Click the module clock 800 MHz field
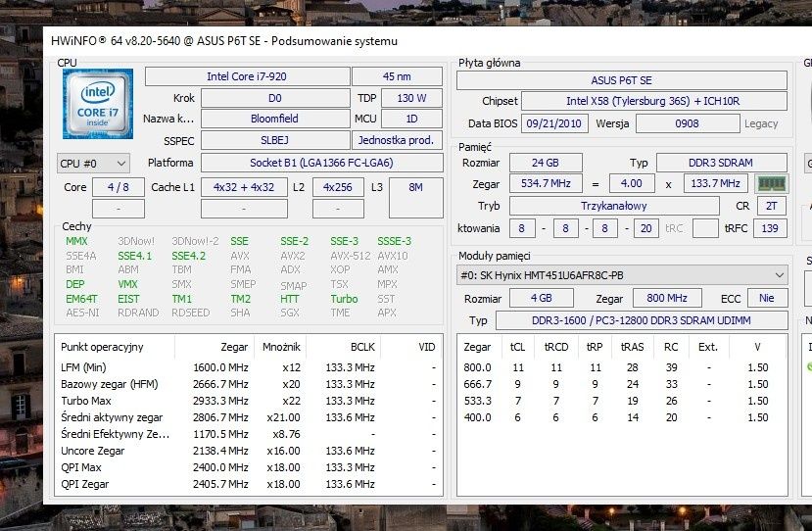Screen dimensions: 812x531 click(667, 299)
